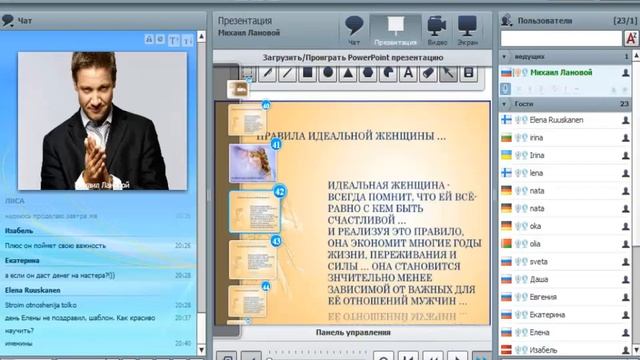Viewport: 640px width, 360px height.
Task: Select presenter Михаил Лановой in users list
Action: coord(565,73)
